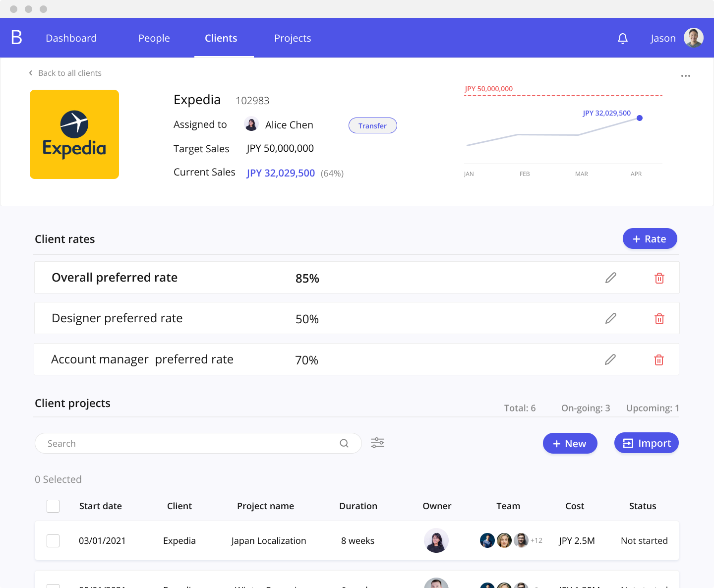Image resolution: width=714 pixels, height=588 pixels.
Task: Click the 8 weeks duration cell
Action: 357,540
